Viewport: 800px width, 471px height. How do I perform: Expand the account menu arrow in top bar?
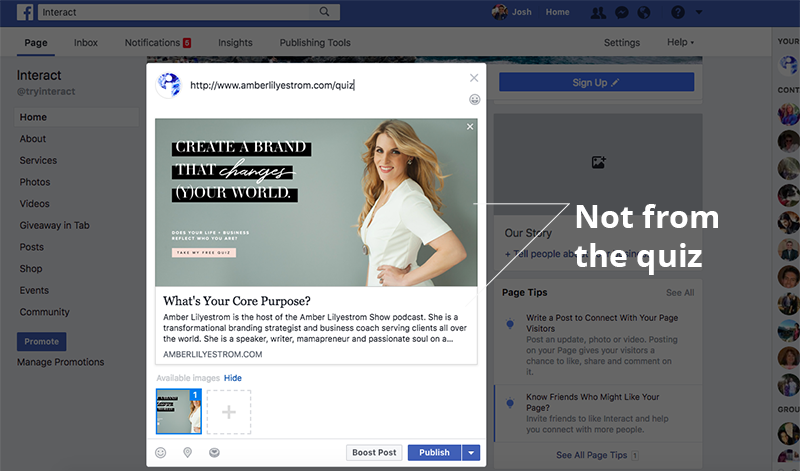[699, 12]
